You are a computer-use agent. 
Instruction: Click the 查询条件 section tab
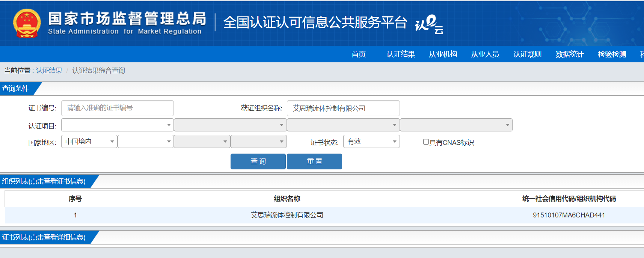click(x=15, y=88)
